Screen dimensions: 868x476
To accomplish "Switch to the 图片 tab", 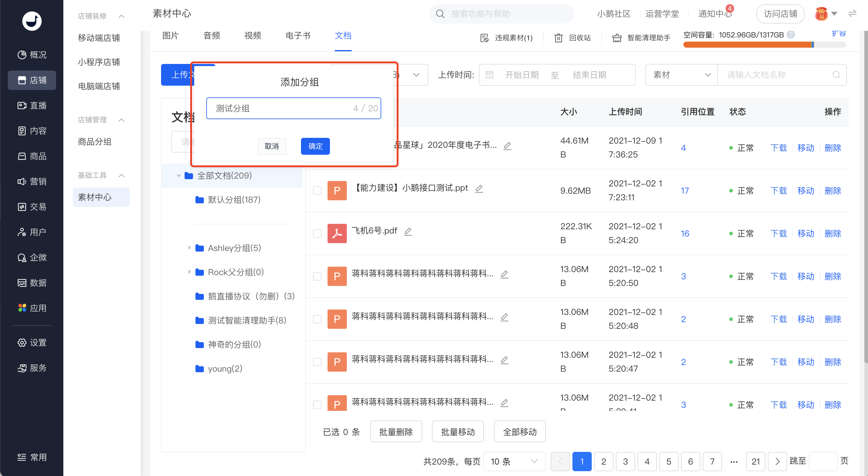I will [170, 35].
